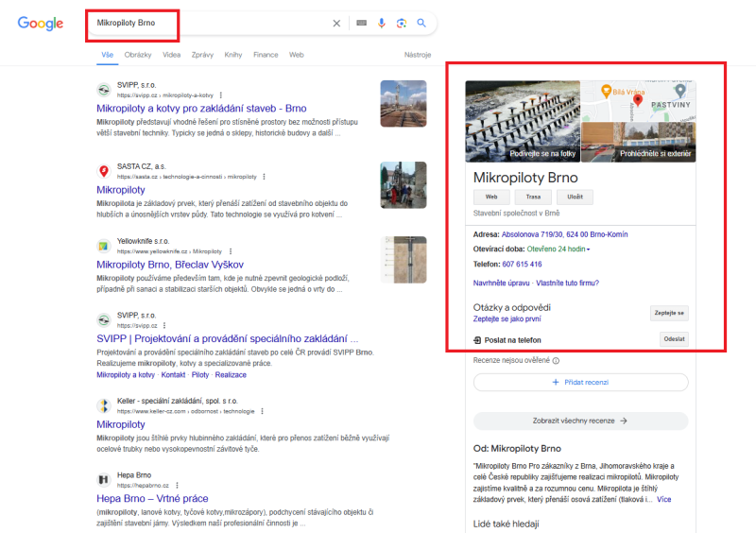The image size is (756, 533).
Task: Click the info icon beside Recenze nejsou ověřené
Action: coord(556,361)
